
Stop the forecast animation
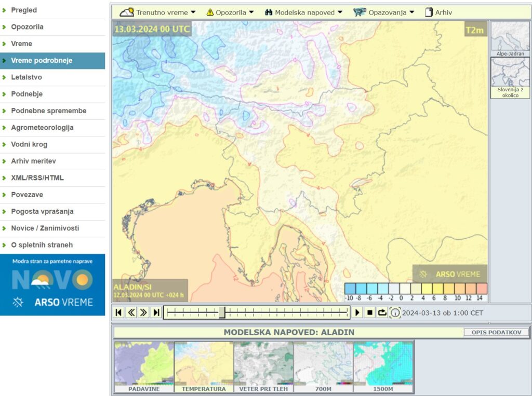tap(370, 312)
